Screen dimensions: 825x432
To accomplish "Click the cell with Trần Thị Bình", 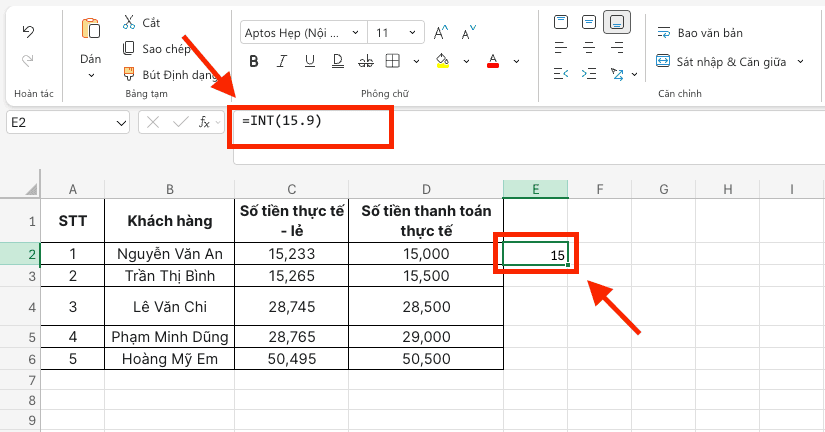I will (x=169, y=276).
